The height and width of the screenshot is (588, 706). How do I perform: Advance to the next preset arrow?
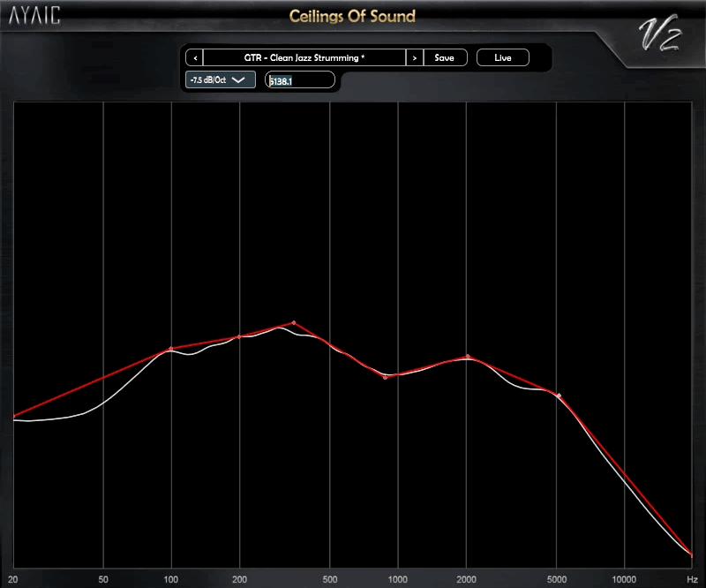point(414,57)
